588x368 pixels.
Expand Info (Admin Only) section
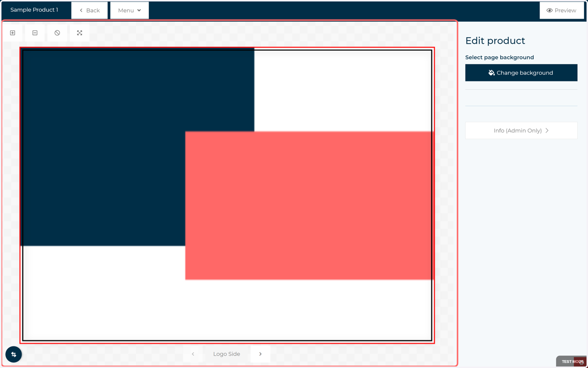(521, 131)
